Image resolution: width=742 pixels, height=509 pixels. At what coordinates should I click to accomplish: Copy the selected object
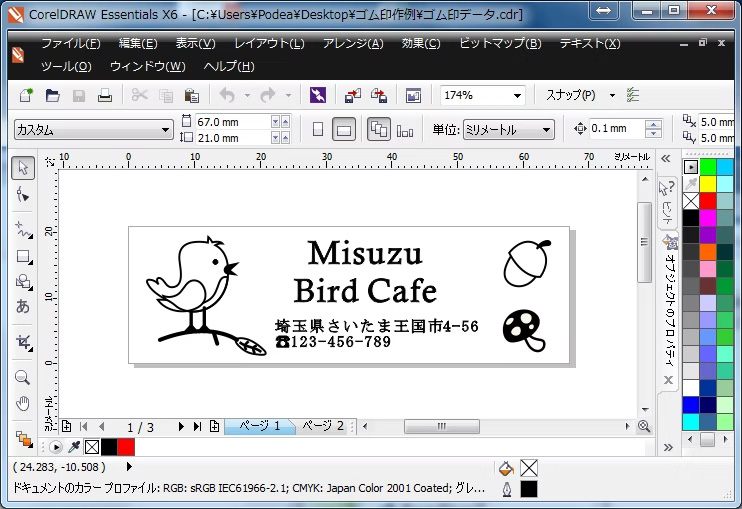[166, 95]
